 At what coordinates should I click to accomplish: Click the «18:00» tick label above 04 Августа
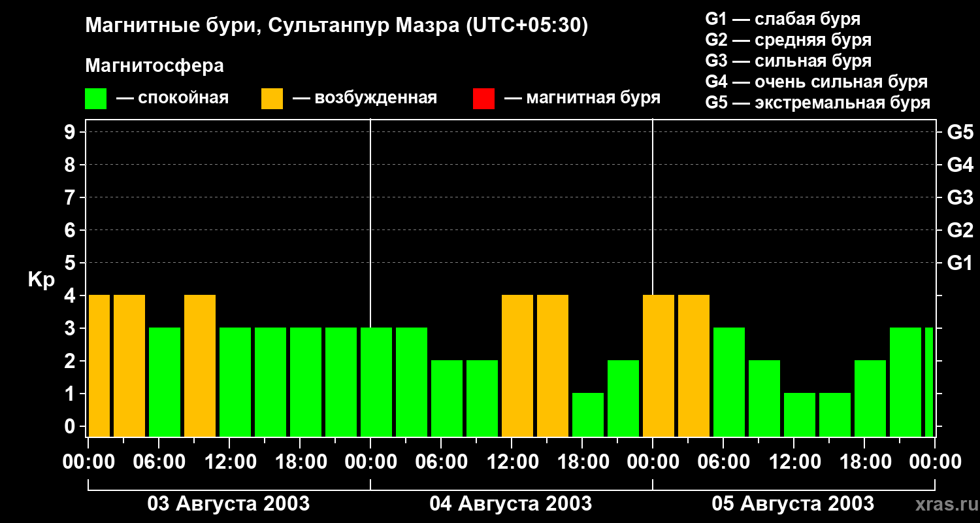click(x=582, y=462)
